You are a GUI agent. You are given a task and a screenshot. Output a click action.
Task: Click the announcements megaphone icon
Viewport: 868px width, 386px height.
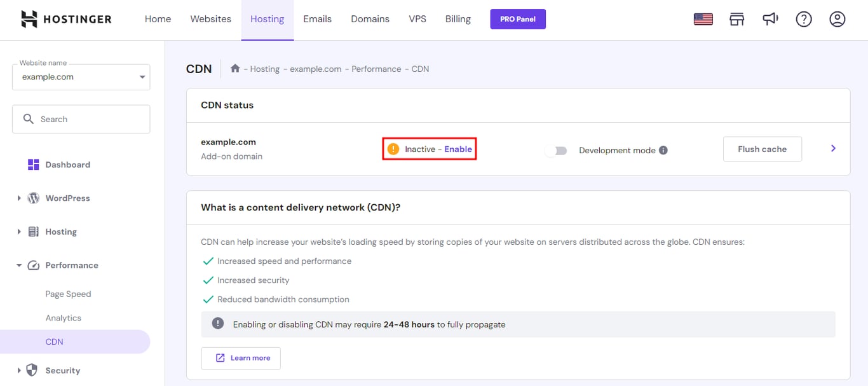tap(770, 19)
